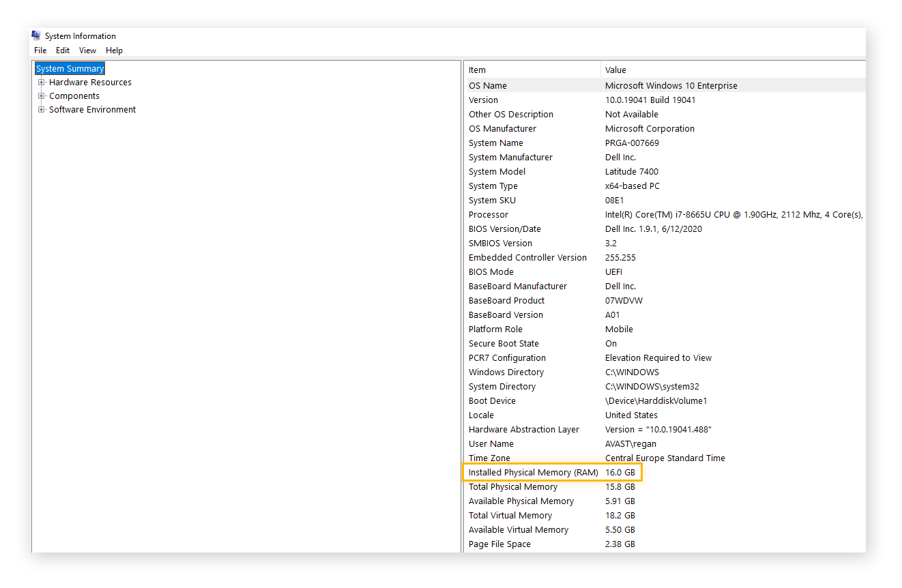
Task: Click the System Information app icon in title bar
Action: point(35,35)
